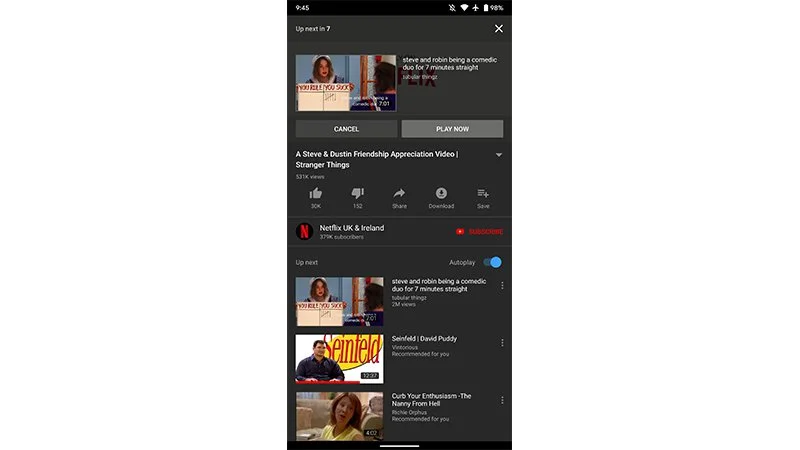Tap the airplane mode status icon
Screen dimensions: 800x450
[x=475, y=8]
